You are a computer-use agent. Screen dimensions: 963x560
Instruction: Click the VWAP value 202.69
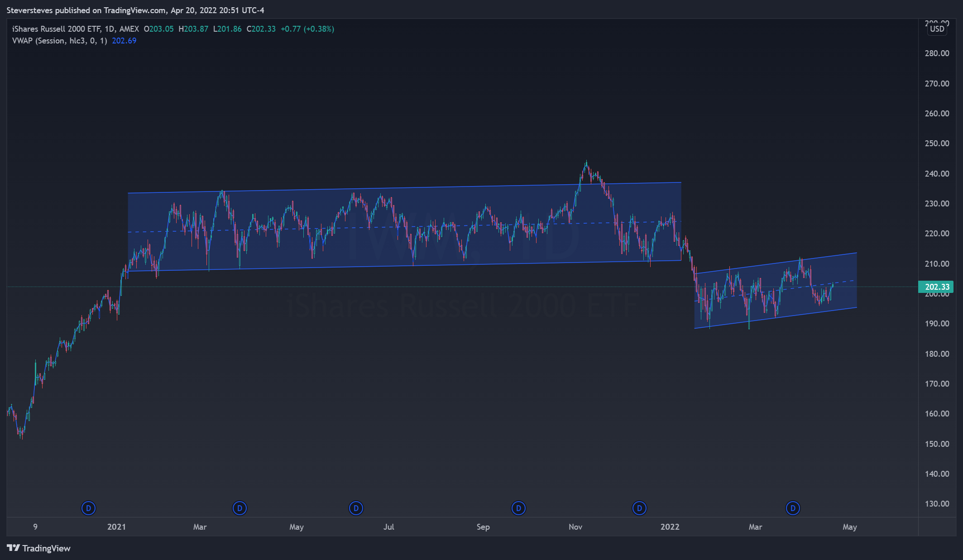click(x=124, y=41)
